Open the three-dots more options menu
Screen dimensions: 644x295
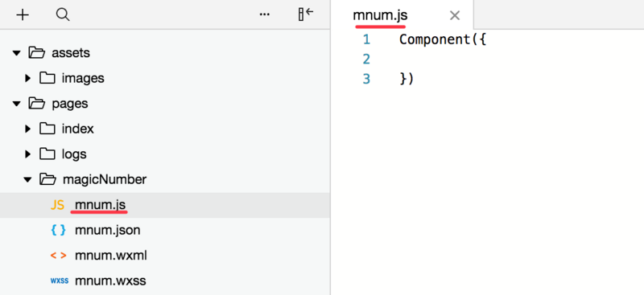click(x=265, y=14)
